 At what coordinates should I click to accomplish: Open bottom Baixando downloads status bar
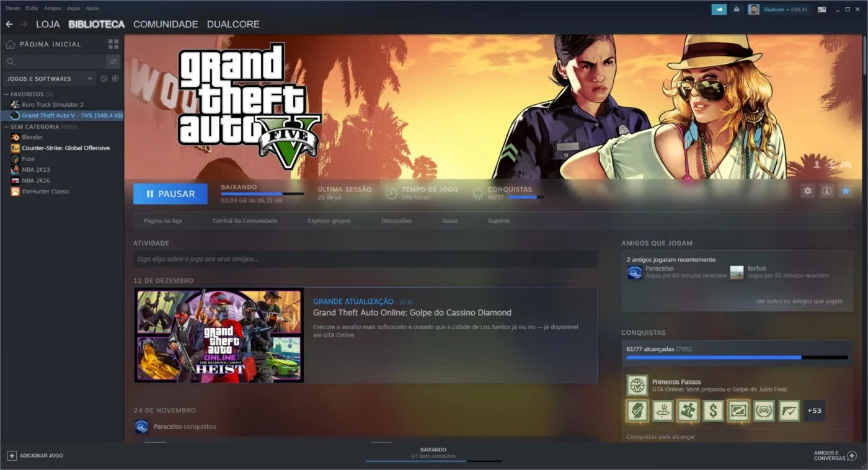(x=433, y=454)
